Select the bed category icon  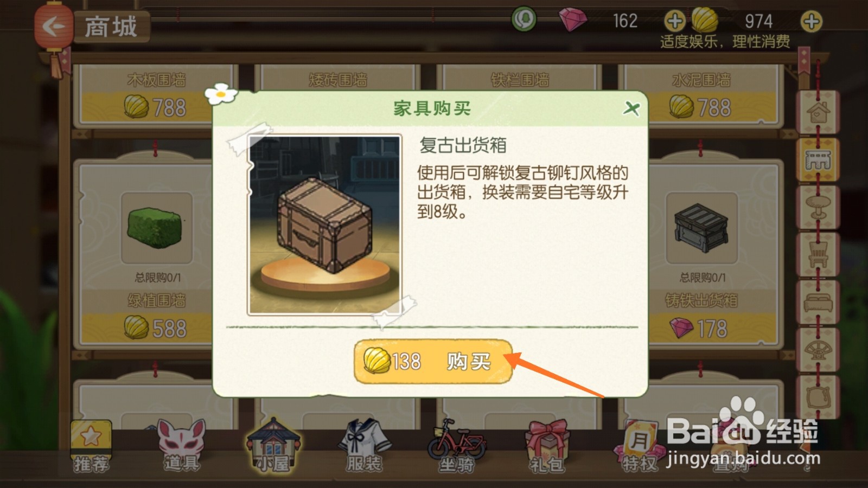[818, 302]
